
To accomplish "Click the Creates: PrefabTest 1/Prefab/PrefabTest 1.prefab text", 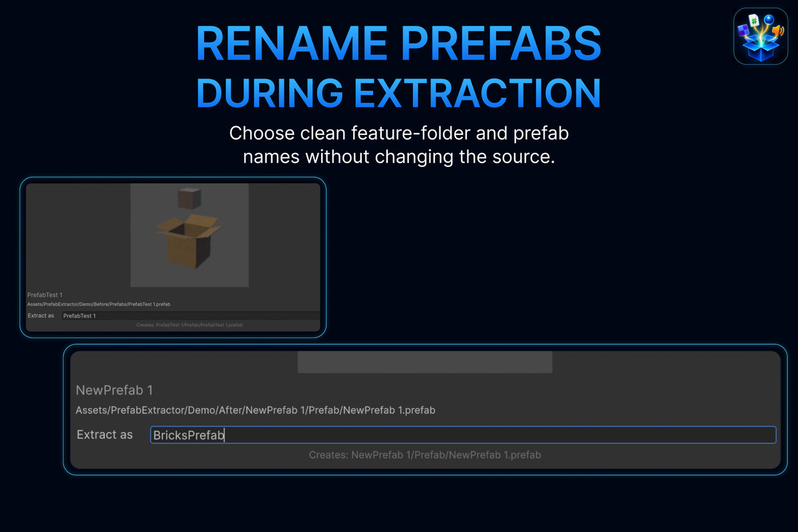I will pos(190,325).
